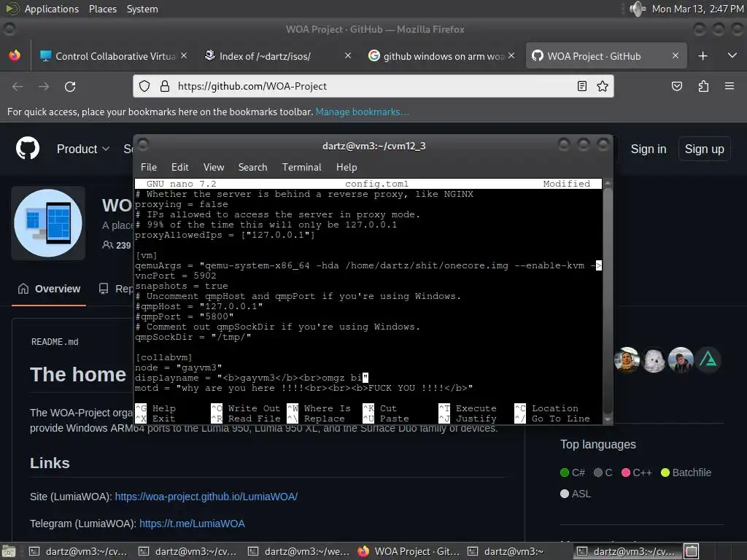Open terminal Help menu
This screenshot has width=747, height=560.
[347, 167]
